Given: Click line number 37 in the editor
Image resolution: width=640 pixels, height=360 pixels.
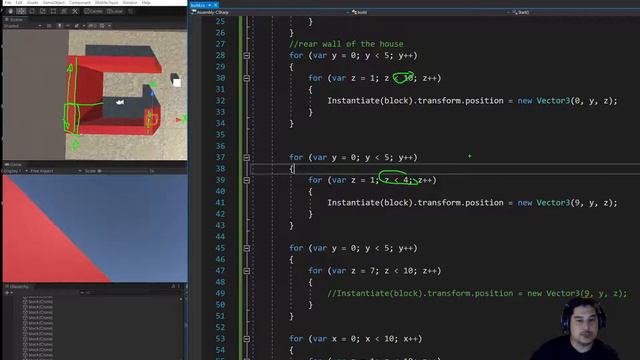Looking at the screenshot, I should click(220, 158).
